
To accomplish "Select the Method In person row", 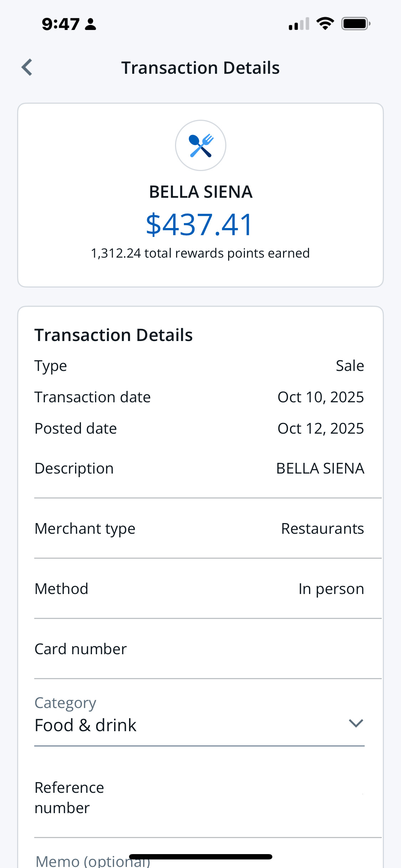I will pos(200,589).
